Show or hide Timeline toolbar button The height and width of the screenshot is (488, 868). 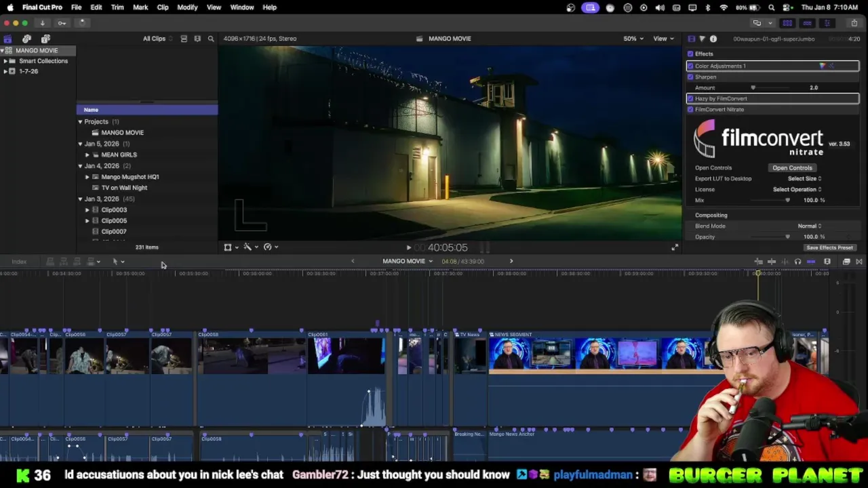point(807,23)
